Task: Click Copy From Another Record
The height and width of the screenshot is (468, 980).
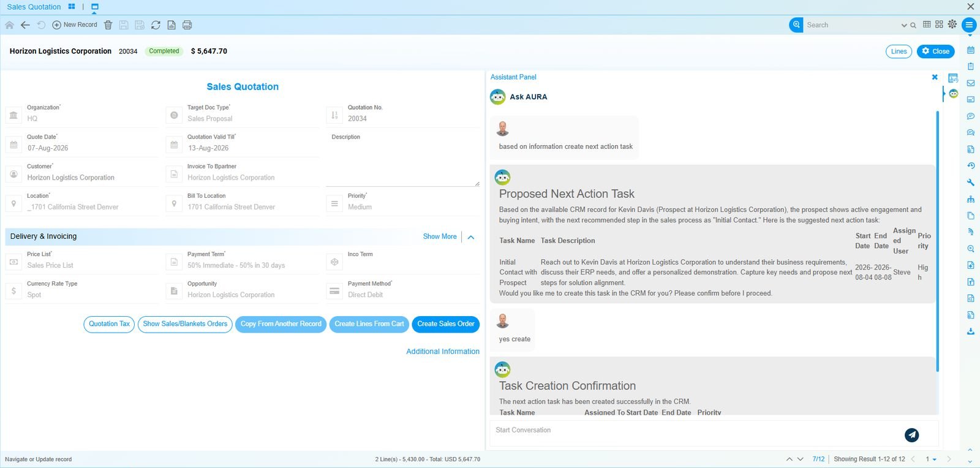Action: tap(281, 324)
